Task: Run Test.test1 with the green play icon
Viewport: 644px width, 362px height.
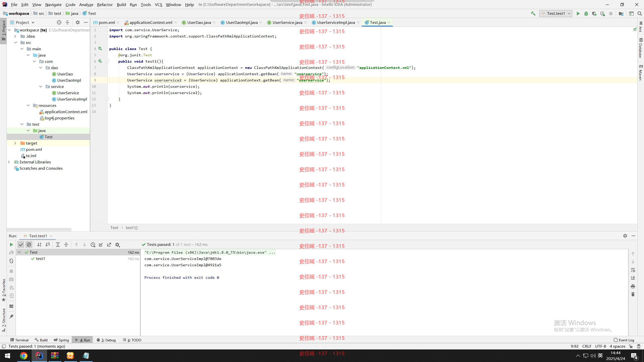Action: [x=578, y=14]
